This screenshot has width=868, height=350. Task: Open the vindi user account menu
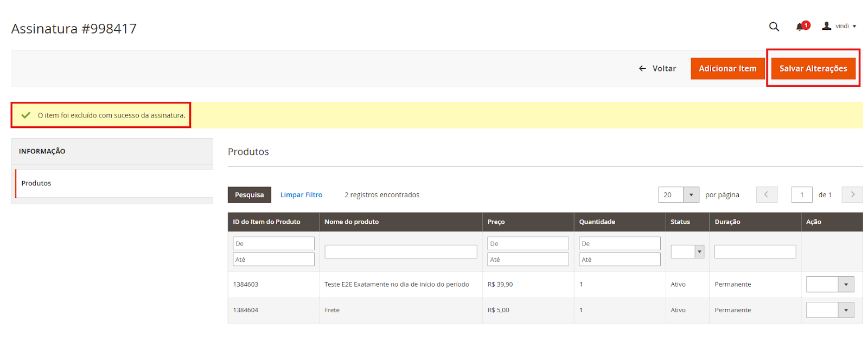pyautogui.click(x=839, y=26)
